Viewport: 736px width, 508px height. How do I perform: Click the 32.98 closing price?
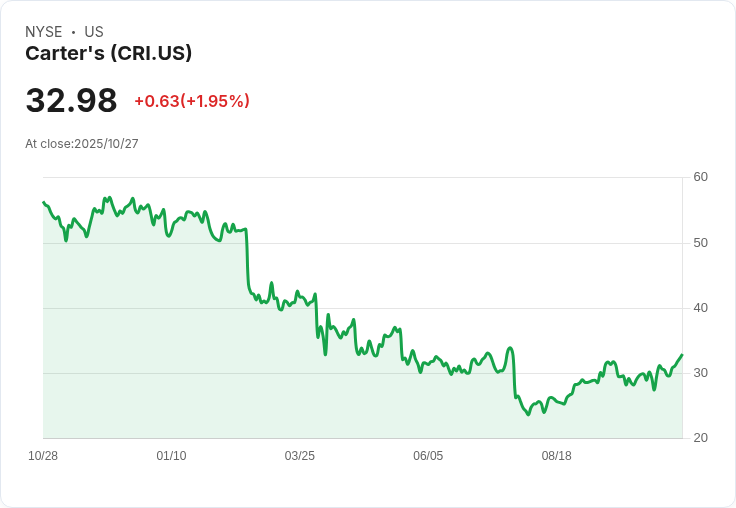(x=71, y=101)
